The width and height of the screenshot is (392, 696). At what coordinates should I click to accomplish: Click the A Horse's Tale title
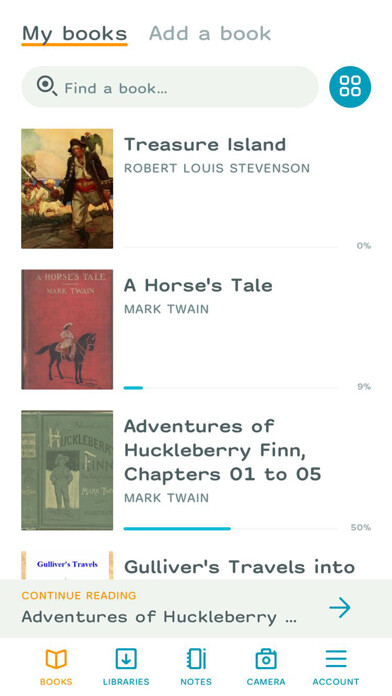point(198,285)
